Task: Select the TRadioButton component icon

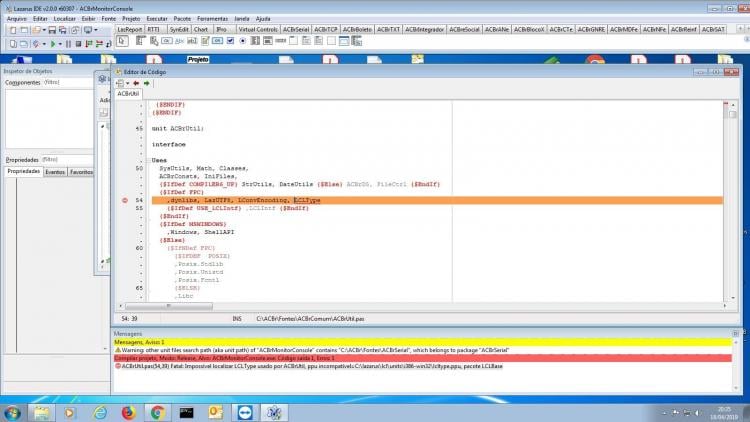Action: tap(243, 41)
